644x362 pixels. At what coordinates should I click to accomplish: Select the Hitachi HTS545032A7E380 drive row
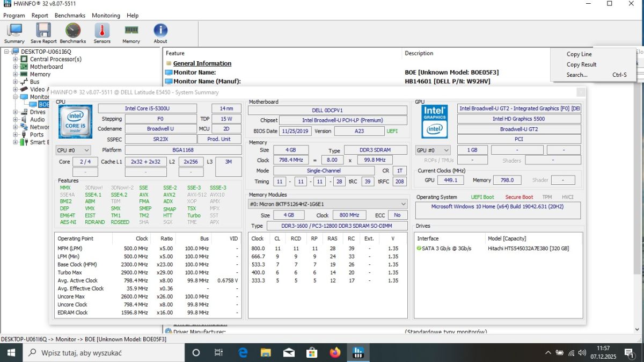point(498,249)
